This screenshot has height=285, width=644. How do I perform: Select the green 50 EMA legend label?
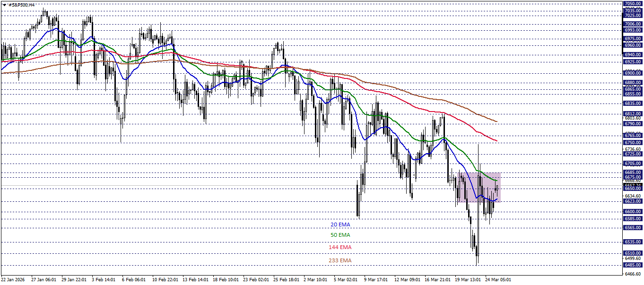point(340,234)
